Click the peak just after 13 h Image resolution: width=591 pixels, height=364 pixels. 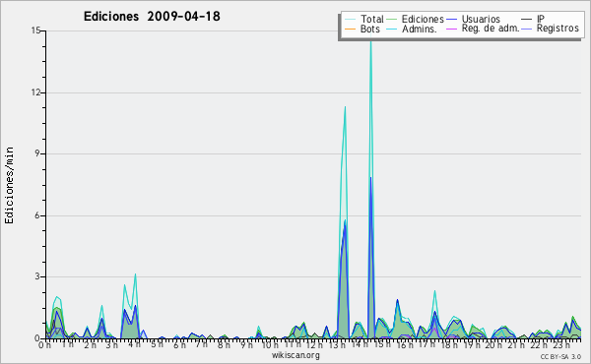coord(345,107)
